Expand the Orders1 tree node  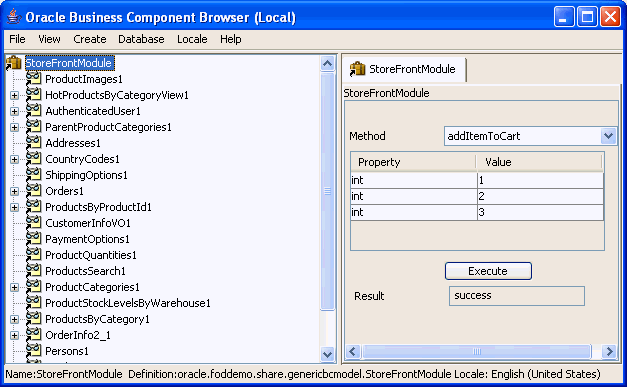14,191
